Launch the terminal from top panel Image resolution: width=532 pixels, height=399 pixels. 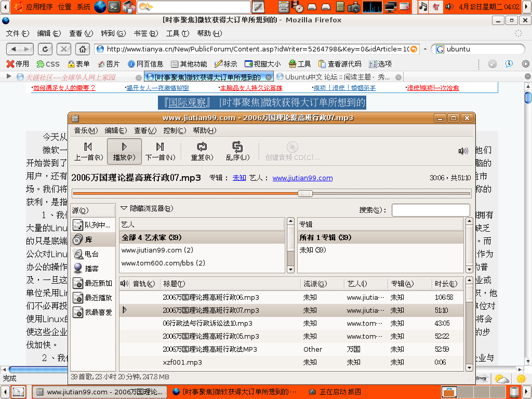114,7
